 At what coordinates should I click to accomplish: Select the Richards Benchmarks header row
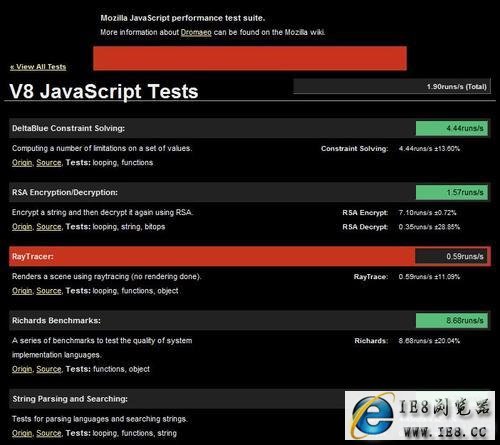point(250,320)
